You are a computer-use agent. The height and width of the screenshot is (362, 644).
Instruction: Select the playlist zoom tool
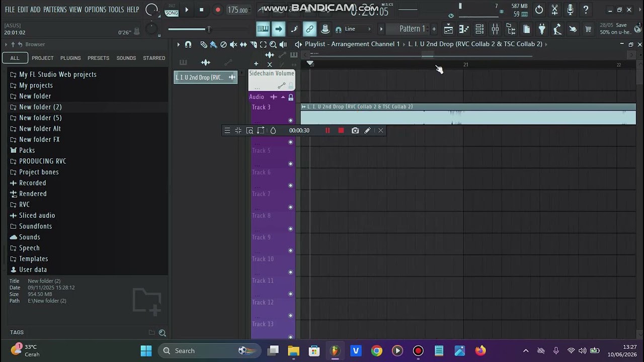(273, 44)
